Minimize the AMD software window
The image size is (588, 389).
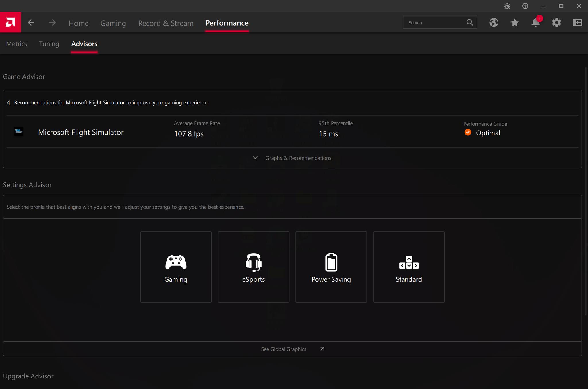(x=543, y=6)
